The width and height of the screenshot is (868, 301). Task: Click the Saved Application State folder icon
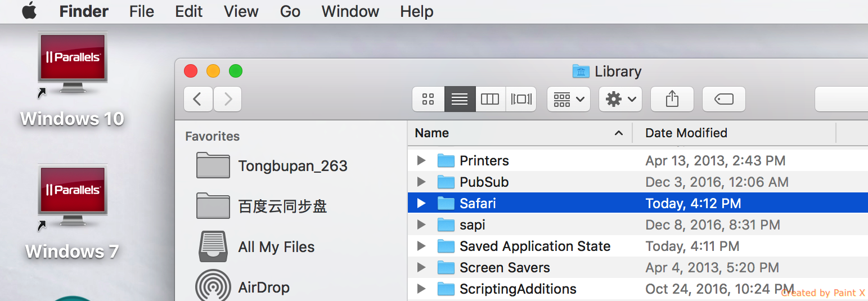(446, 246)
